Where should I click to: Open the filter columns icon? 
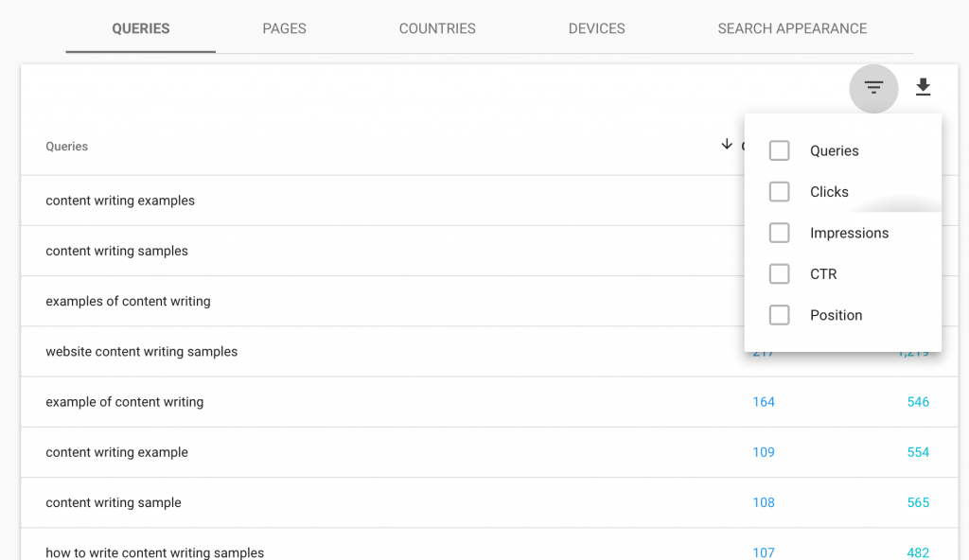(873, 88)
